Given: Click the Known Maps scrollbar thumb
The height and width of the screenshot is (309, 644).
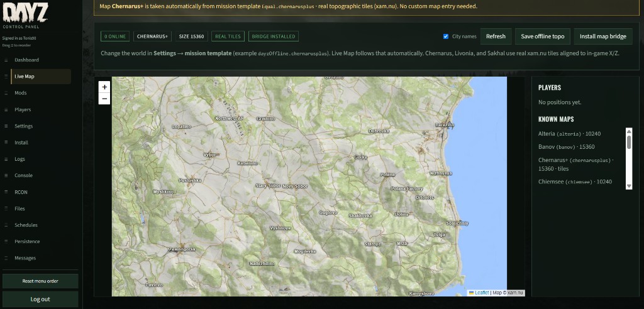Looking at the screenshot, I should tap(629, 141).
